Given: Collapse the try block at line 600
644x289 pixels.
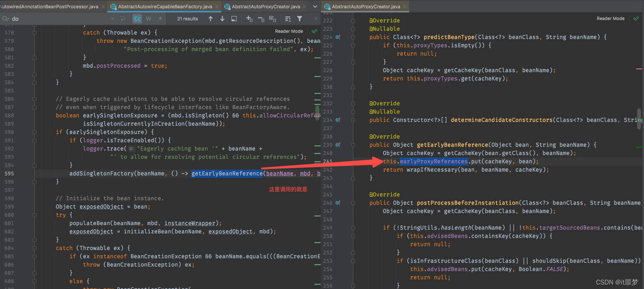Looking at the screenshot, I should pos(34,215).
